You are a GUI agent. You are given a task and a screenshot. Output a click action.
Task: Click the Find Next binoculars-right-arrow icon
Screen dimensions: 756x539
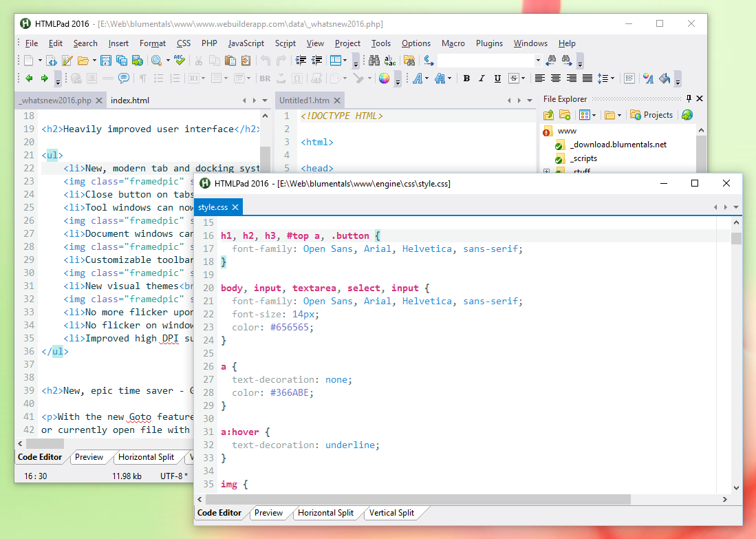(567, 61)
